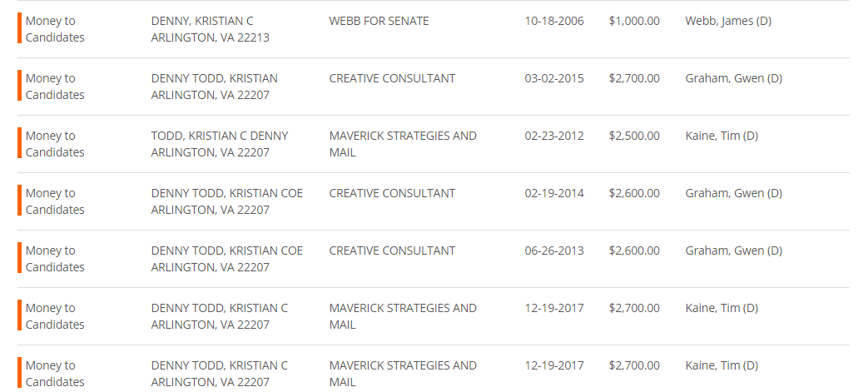
Task: Click DENNY TODD, KRISTIAN COE on the 02-19-2014 row
Action: pos(227,193)
